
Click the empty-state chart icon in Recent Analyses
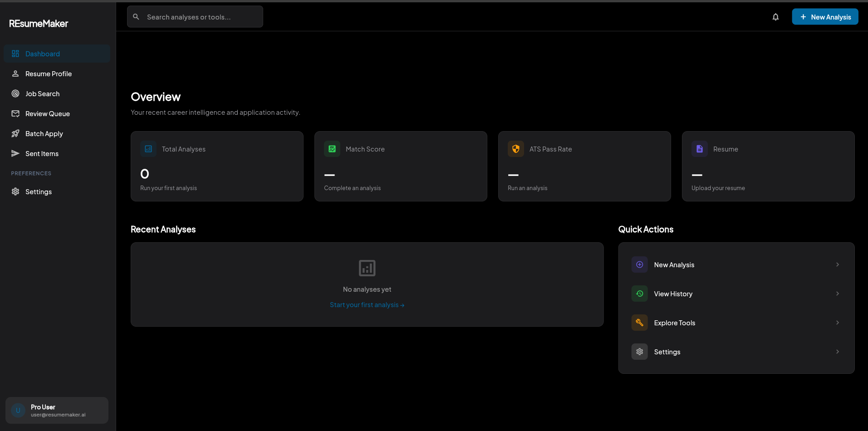tap(367, 268)
